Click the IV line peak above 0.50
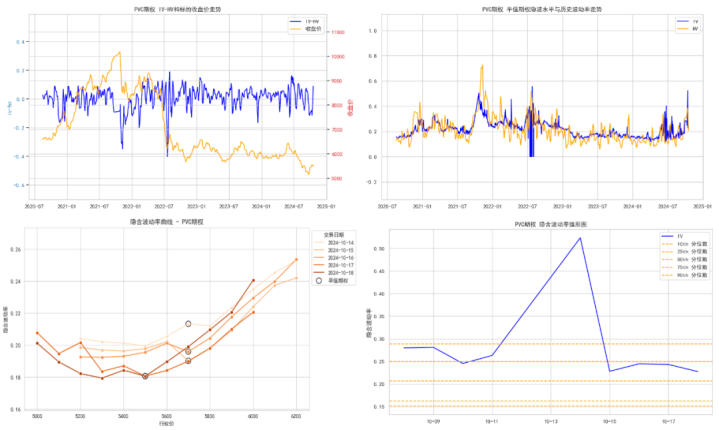This screenshot has height=430, width=719. (x=580, y=238)
